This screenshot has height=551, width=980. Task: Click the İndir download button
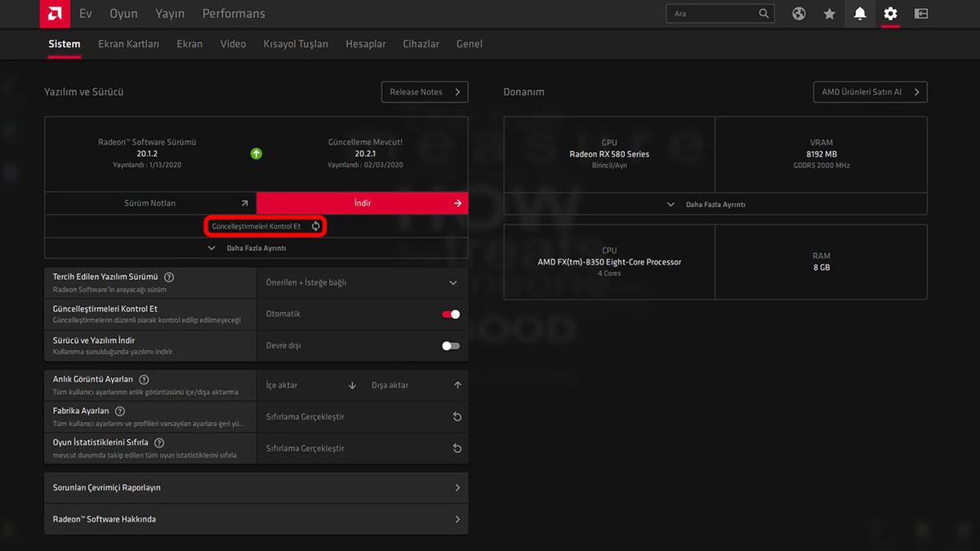[362, 203]
